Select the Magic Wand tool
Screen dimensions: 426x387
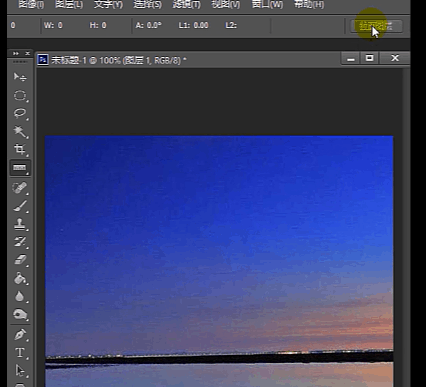click(x=20, y=131)
